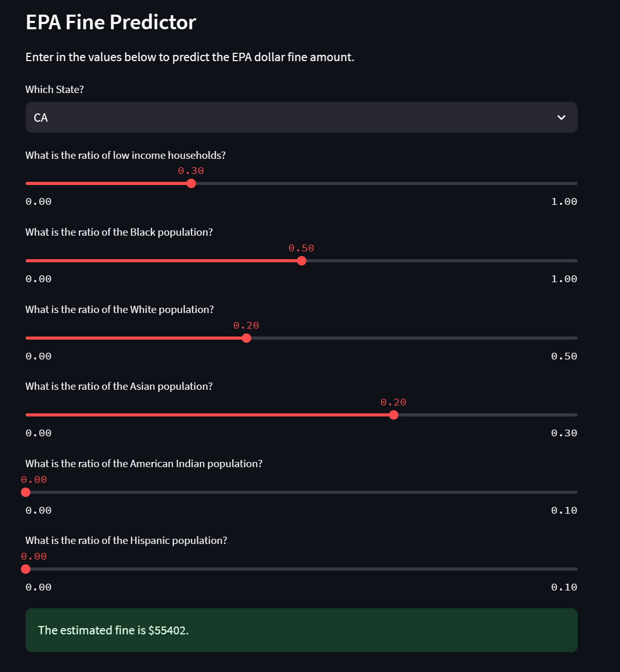Click the 0.00 minimum label of White population slider

(x=39, y=356)
